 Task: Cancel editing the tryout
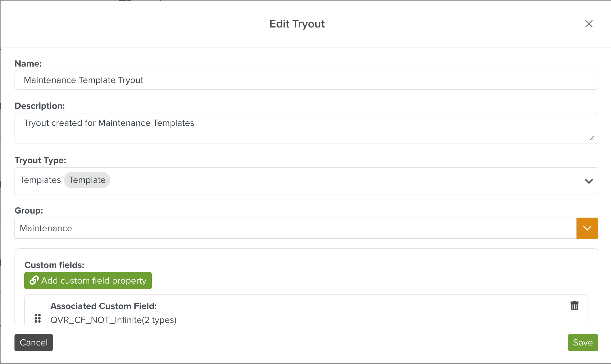(x=34, y=343)
